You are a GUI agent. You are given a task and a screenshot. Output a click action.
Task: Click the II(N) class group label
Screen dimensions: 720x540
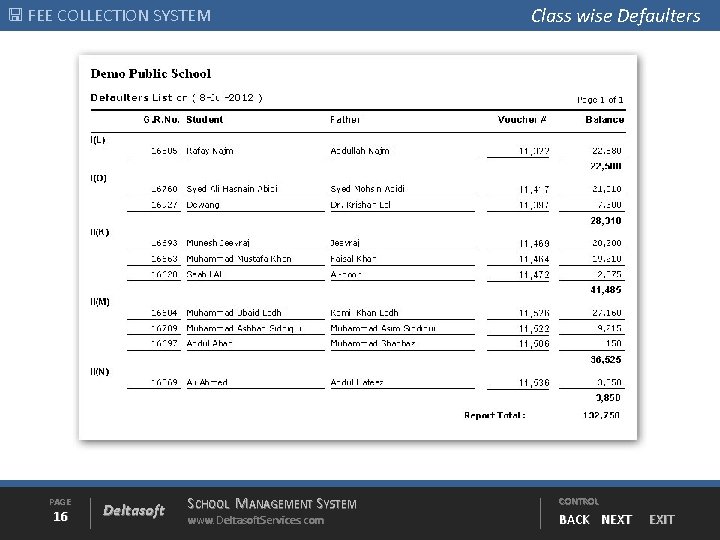coord(100,371)
